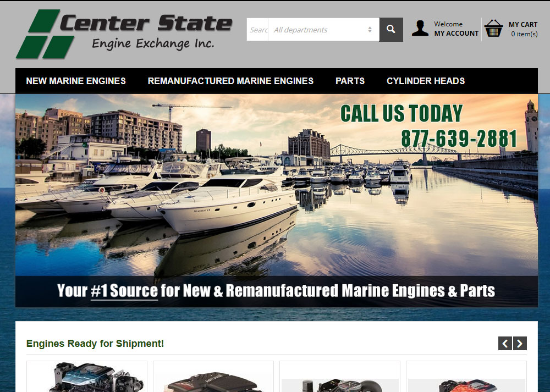
Task: Click the dropdown up-down arrows
Action: [370, 30]
